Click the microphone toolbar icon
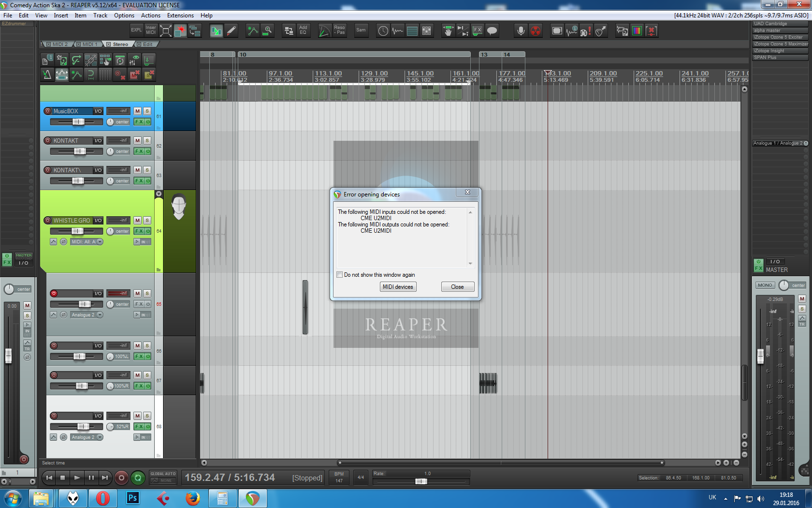Image resolution: width=812 pixels, height=508 pixels. coord(521,30)
